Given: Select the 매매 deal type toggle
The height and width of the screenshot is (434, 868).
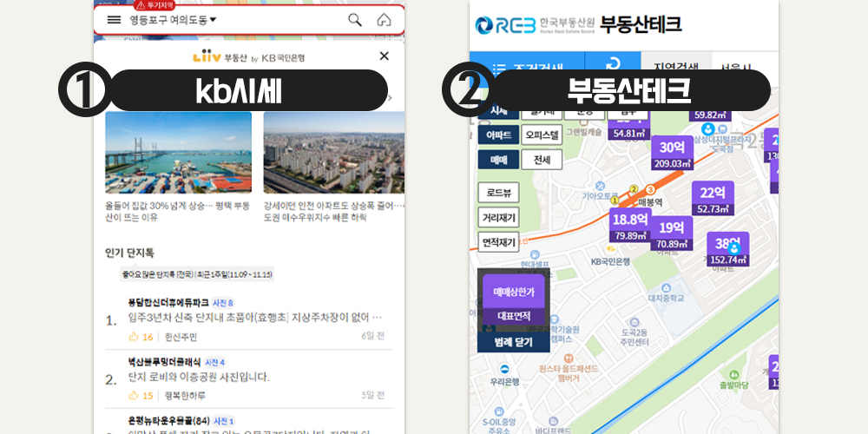Looking at the screenshot, I should point(498,160).
